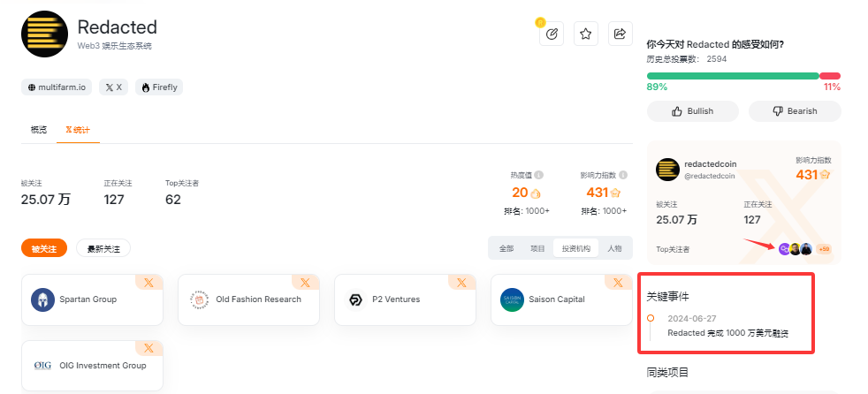Click the star favorite icon
Screen dimensions: 868x394
click(586, 34)
